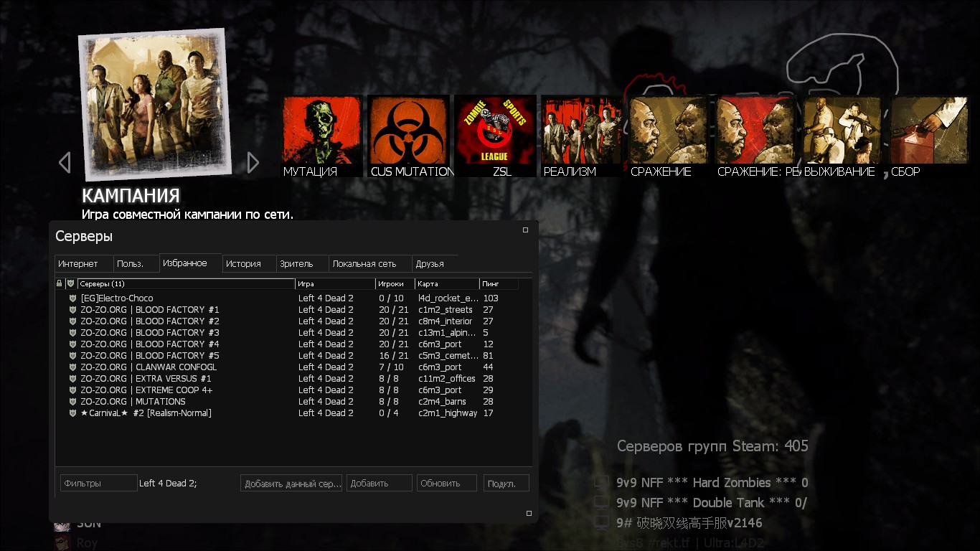This screenshot has width=980, height=551.
Task: Open the История tab
Action: coord(248,264)
